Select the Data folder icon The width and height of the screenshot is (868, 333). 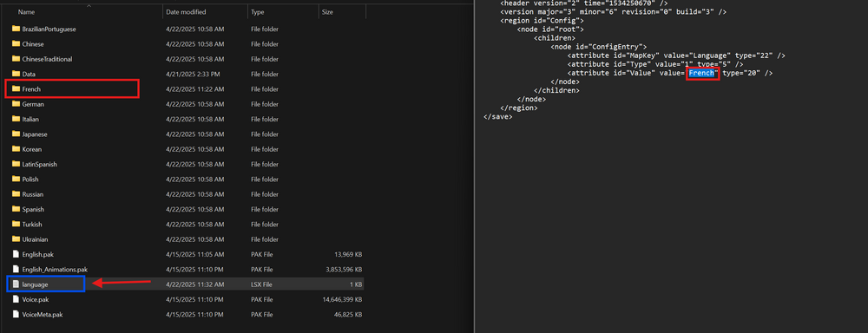pos(16,74)
